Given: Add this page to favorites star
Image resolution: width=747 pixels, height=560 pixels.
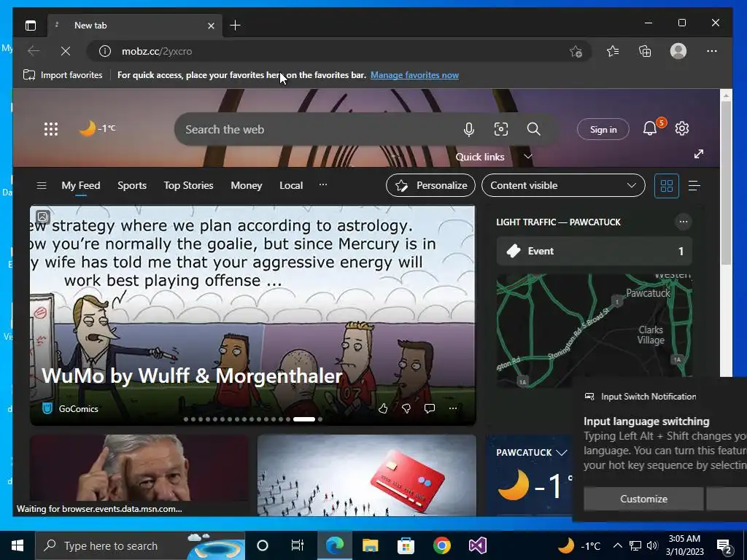Looking at the screenshot, I should pyautogui.click(x=576, y=51).
